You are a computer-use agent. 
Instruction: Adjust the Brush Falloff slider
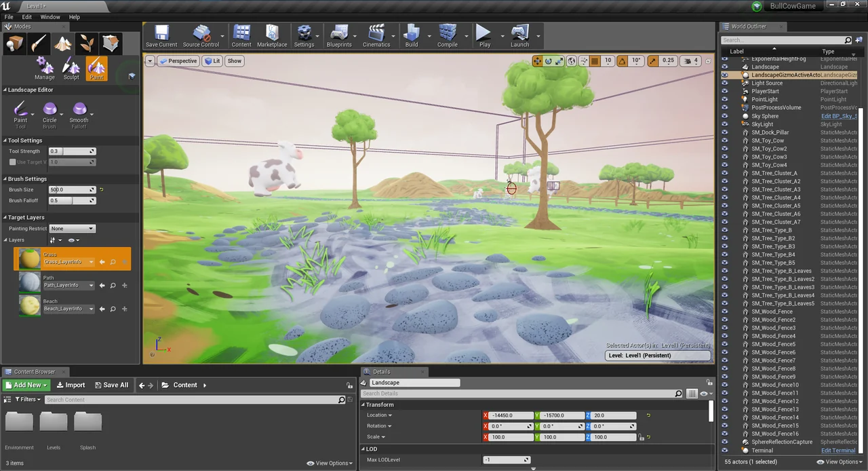coord(72,201)
